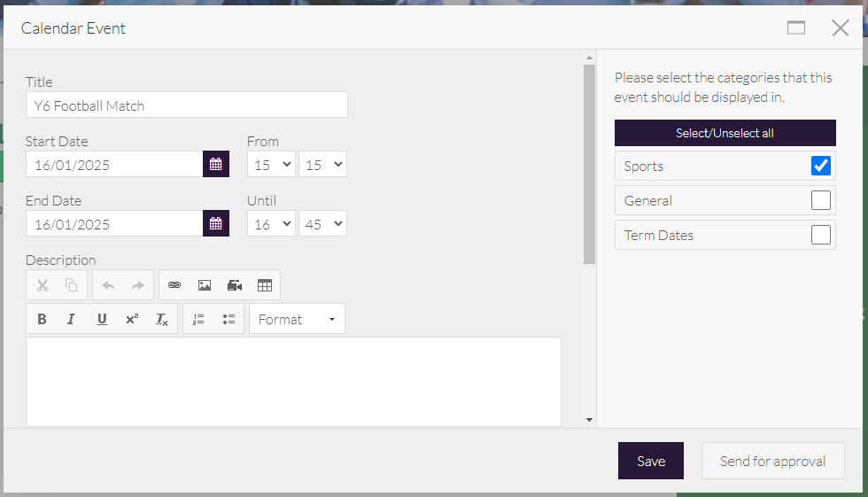This screenshot has width=868, height=497.
Task: Enable the General category checkbox
Action: click(820, 200)
